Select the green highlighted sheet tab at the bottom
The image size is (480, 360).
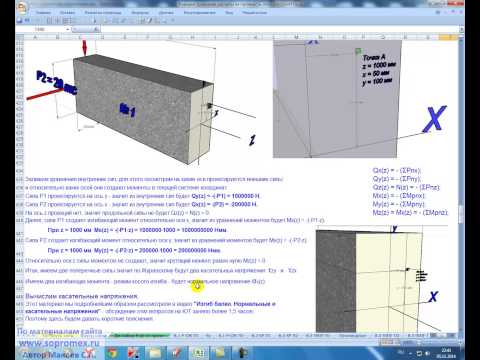[x=140, y=336]
